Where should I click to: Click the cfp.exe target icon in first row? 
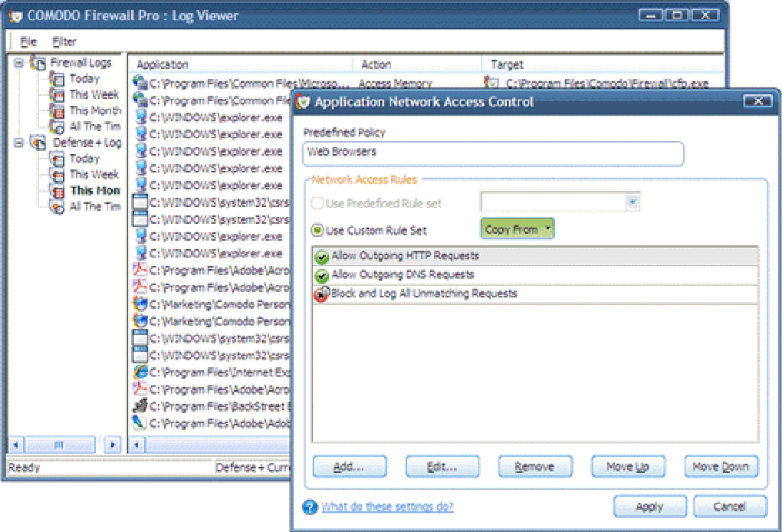[x=491, y=82]
